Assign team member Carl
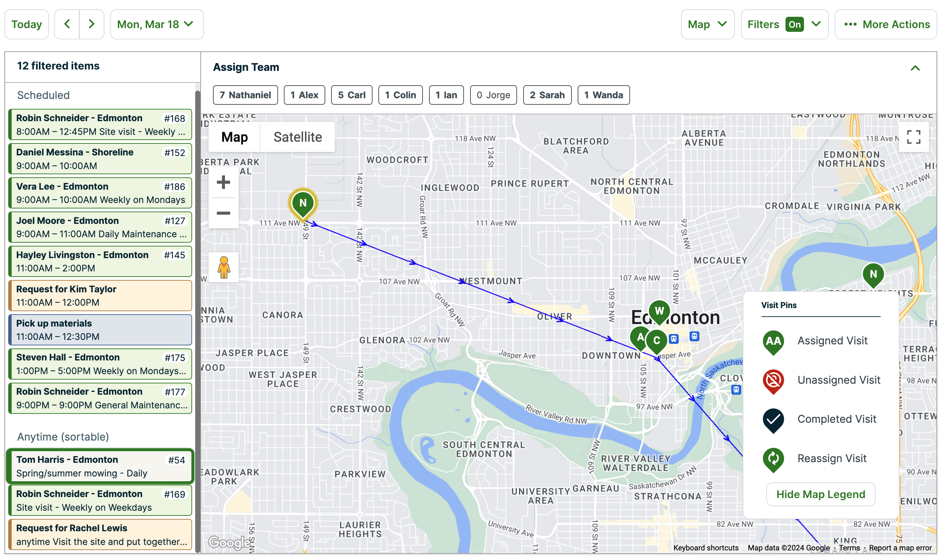The height and width of the screenshot is (560, 943). tap(351, 95)
